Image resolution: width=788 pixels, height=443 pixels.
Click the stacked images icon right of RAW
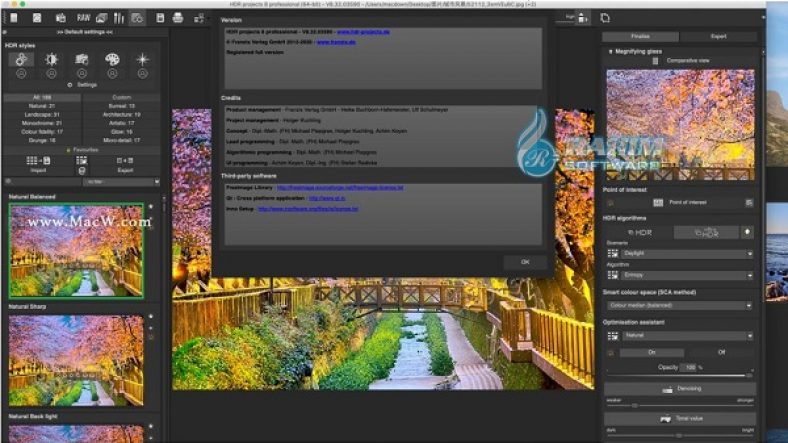(102, 18)
